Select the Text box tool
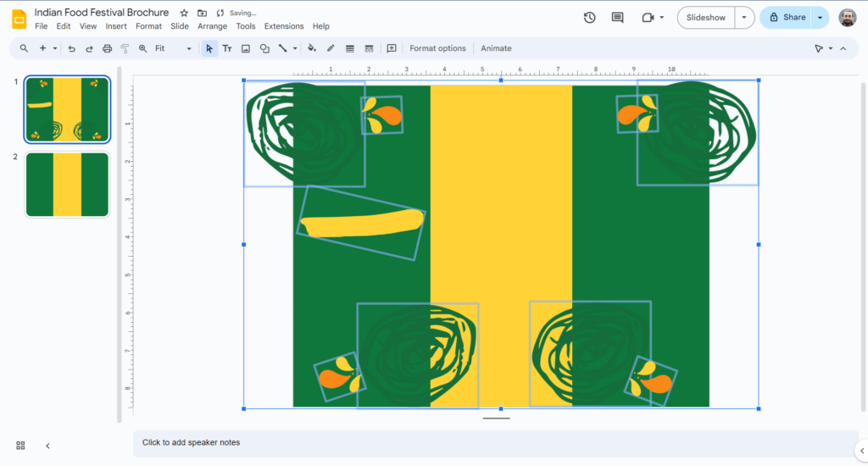 [x=227, y=48]
